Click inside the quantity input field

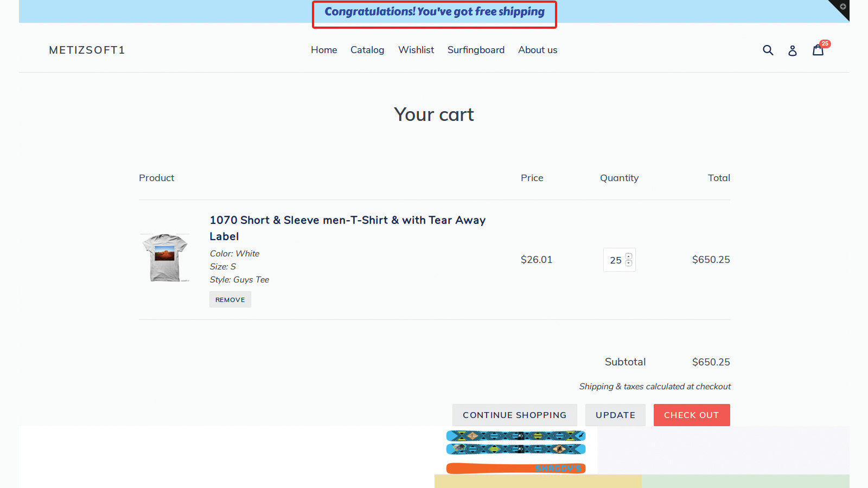(616, 260)
